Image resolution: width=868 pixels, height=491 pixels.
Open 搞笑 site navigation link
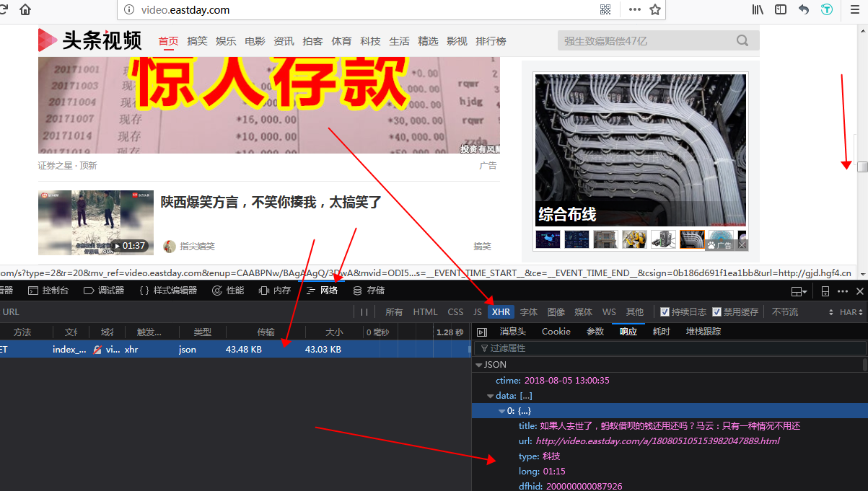[x=197, y=41]
